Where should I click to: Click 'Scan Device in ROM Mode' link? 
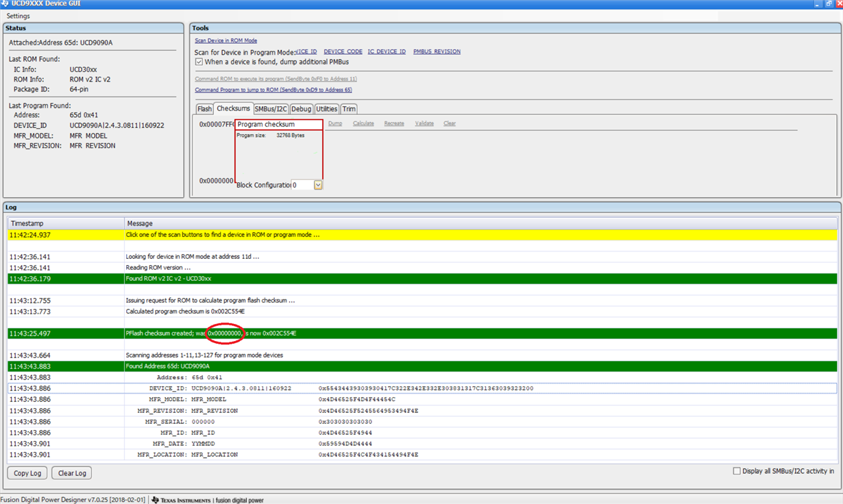click(x=225, y=40)
